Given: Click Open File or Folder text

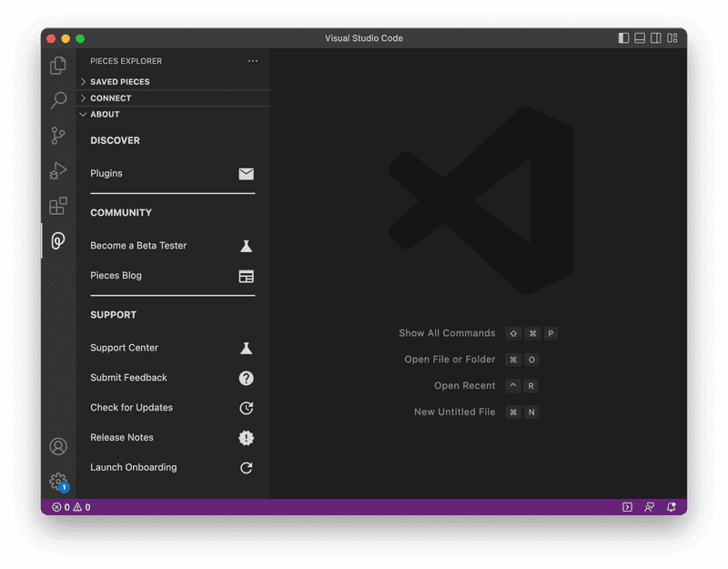Looking at the screenshot, I should click(450, 359).
